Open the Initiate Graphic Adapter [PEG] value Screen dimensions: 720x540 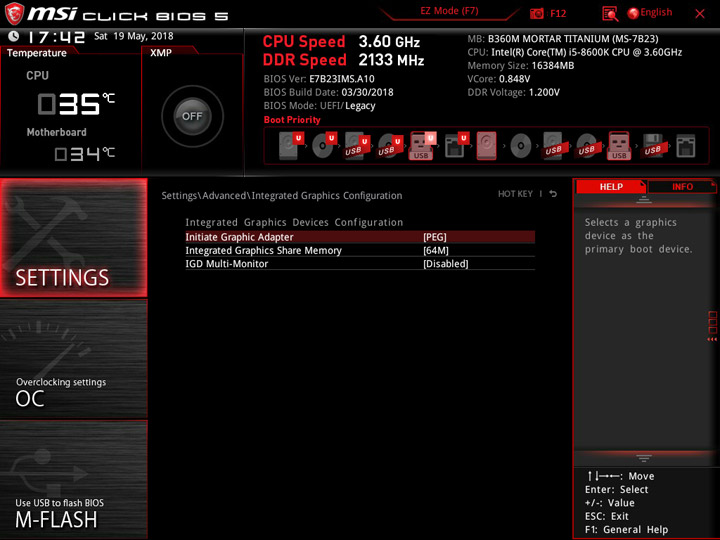(435, 237)
